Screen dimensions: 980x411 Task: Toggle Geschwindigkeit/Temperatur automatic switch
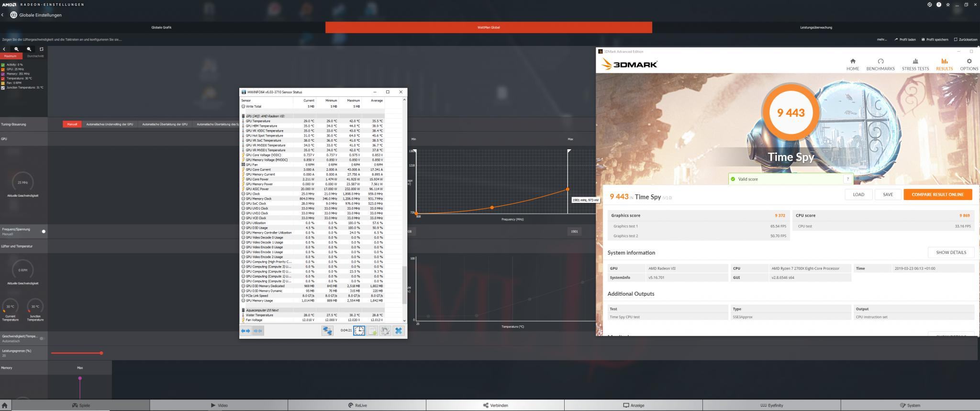coord(42,338)
